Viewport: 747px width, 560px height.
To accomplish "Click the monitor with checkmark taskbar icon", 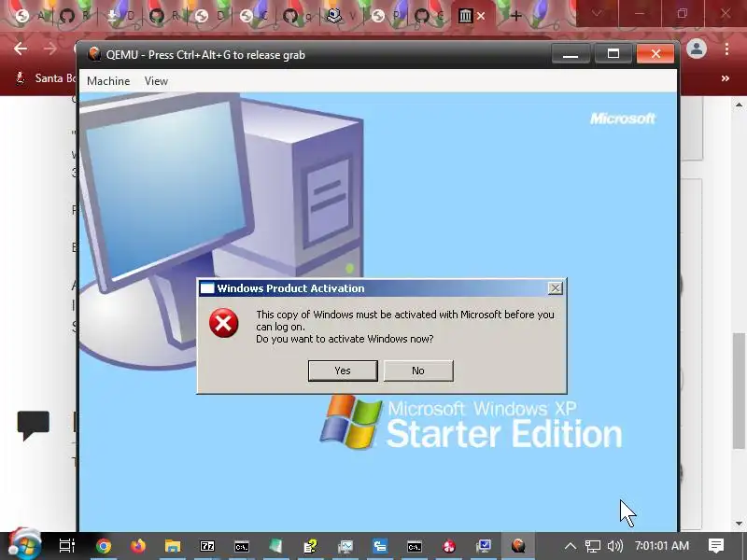I will (484, 546).
